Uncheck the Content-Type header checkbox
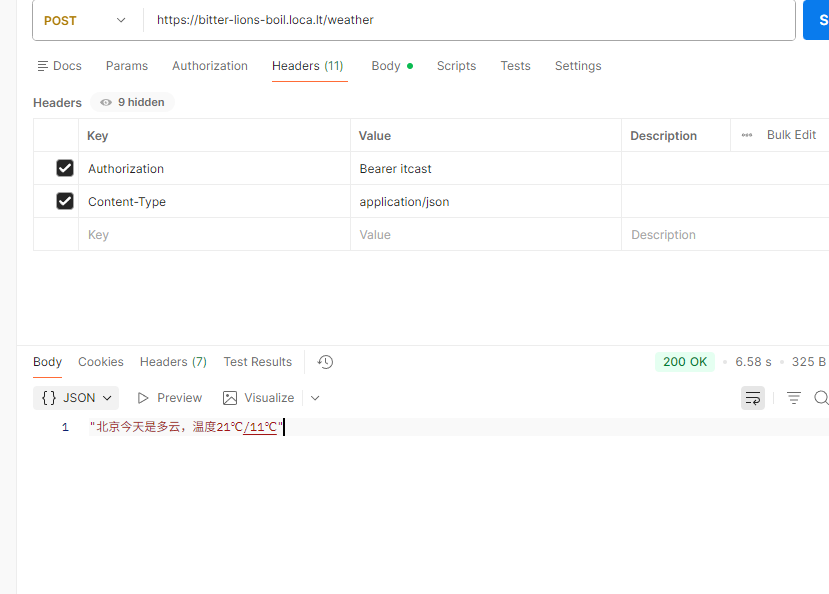Viewport: 829px width, 594px height. click(x=65, y=201)
